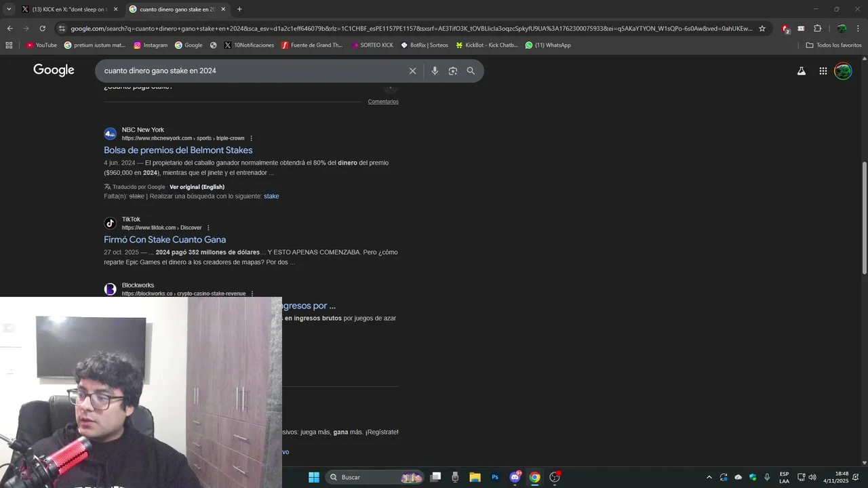This screenshot has width=868, height=488.
Task: Go to the Google logo homepage
Action: click(54, 70)
